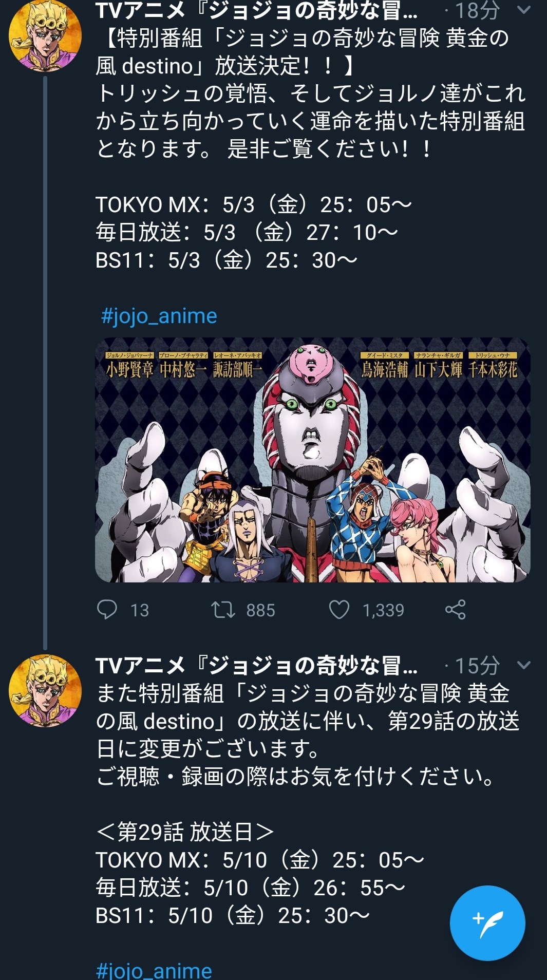The image size is (547, 980).
Task: Open the reply icon on the first tweet
Action: 107,610
